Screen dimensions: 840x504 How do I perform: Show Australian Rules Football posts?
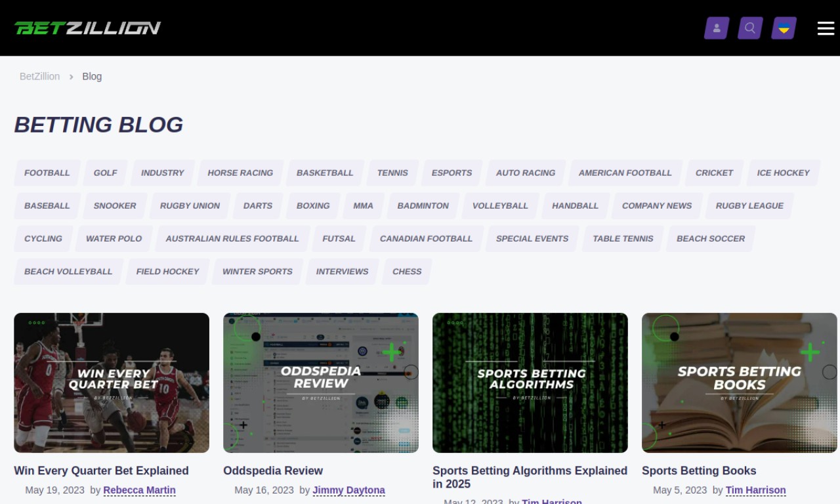click(x=232, y=238)
